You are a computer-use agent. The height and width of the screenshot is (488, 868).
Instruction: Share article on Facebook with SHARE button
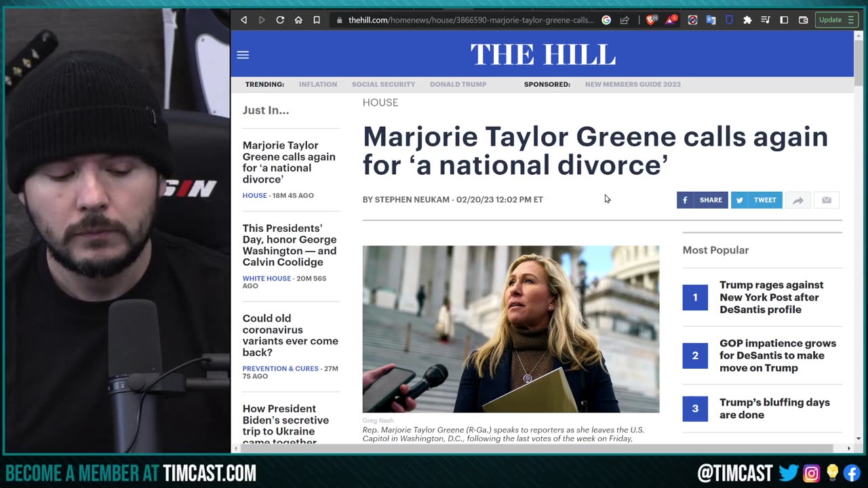click(703, 200)
